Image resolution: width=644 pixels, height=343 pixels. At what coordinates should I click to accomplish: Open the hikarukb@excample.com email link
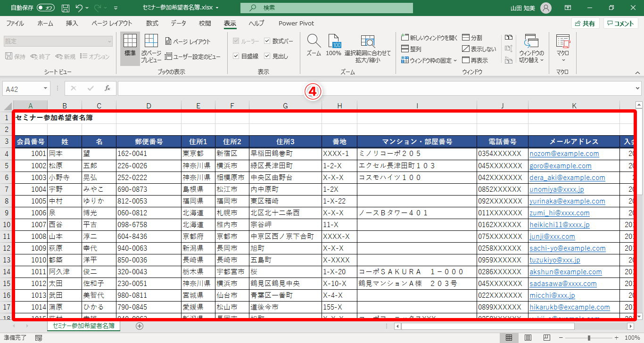(570, 307)
